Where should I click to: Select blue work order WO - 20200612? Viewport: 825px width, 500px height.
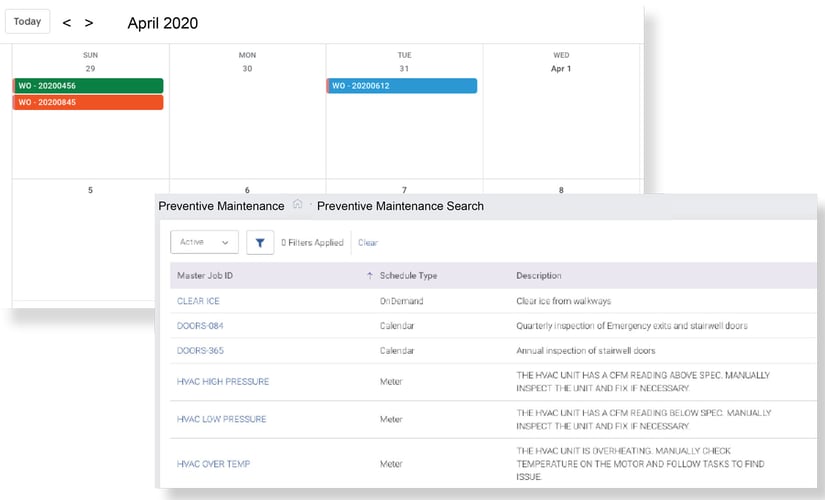click(402, 86)
